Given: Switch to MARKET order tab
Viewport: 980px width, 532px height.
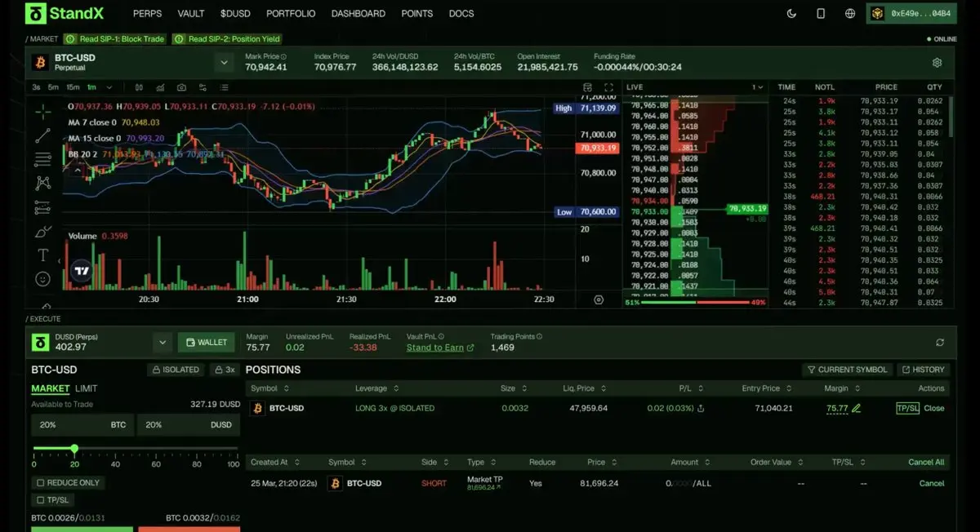Looking at the screenshot, I should [51, 388].
